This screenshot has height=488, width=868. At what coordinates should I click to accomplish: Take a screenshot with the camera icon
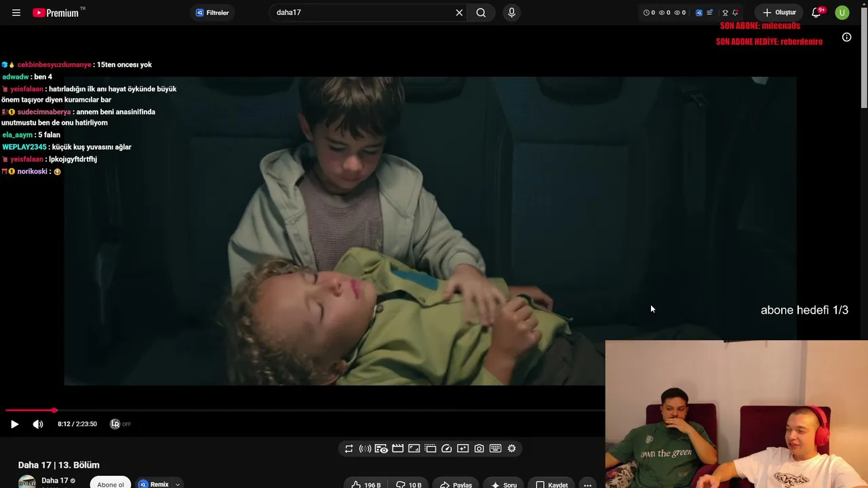[479, 449]
